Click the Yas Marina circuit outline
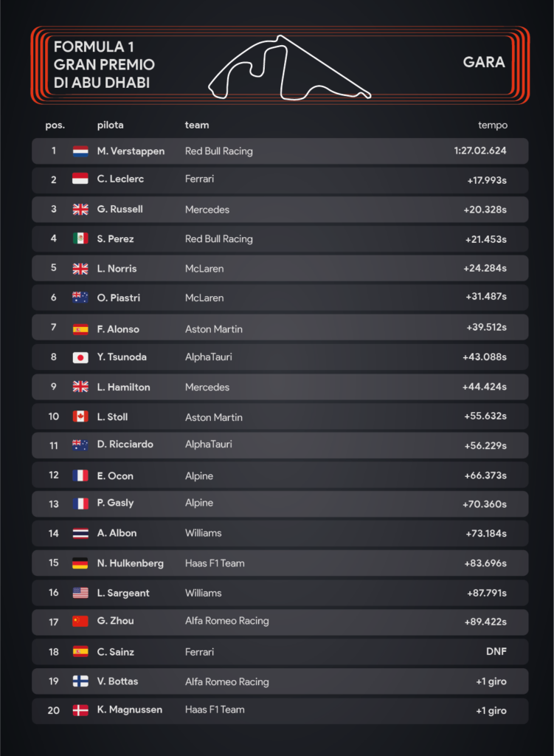The height and width of the screenshot is (756, 554). point(289,67)
